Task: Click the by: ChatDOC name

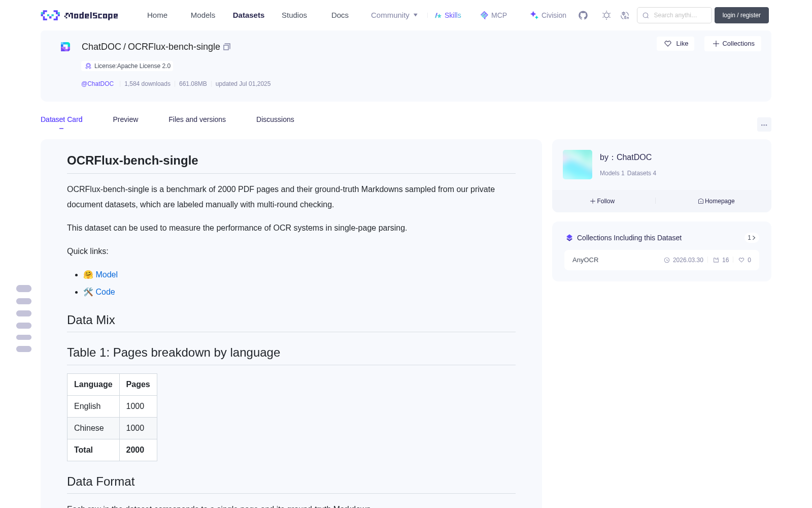Action: point(626,157)
